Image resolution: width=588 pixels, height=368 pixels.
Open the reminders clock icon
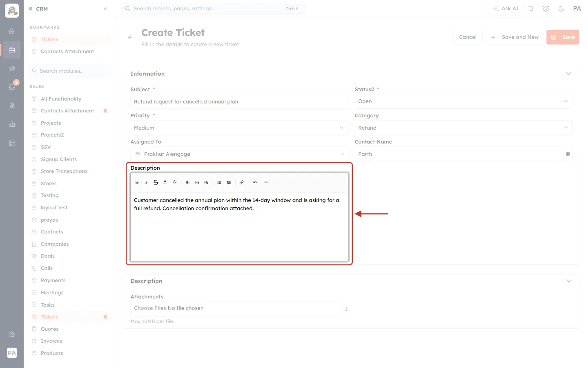click(x=546, y=9)
